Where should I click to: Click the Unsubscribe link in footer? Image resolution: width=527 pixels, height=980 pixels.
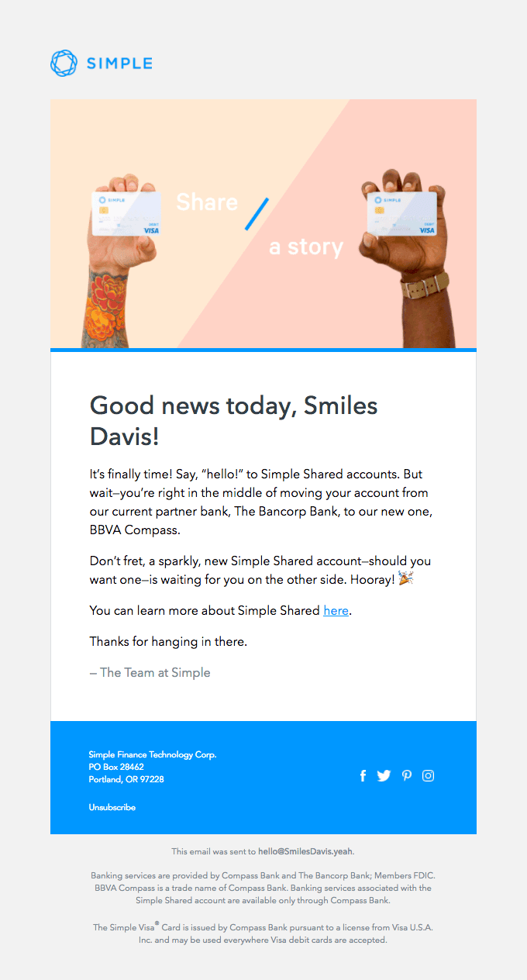click(112, 807)
